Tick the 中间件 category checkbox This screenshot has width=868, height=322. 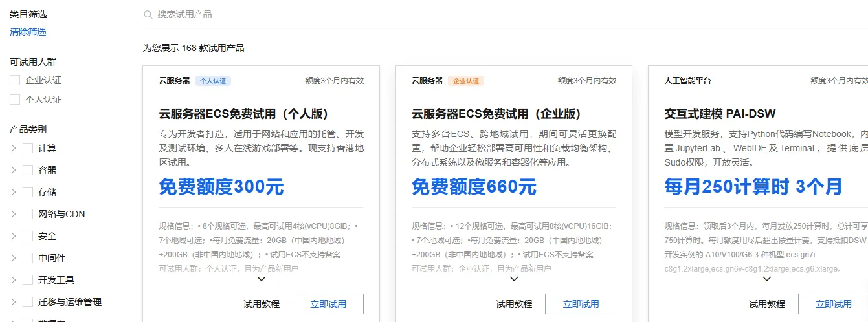[28, 258]
